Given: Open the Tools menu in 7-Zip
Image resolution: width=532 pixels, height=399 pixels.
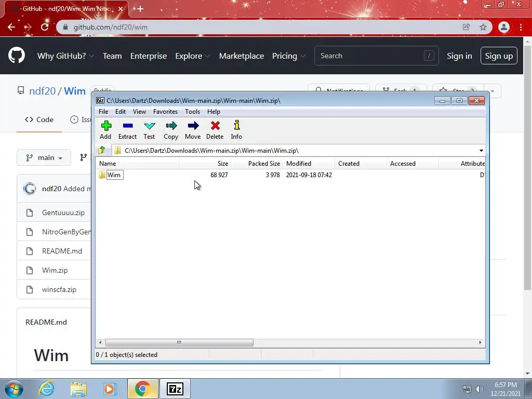Looking at the screenshot, I should 192,112.
